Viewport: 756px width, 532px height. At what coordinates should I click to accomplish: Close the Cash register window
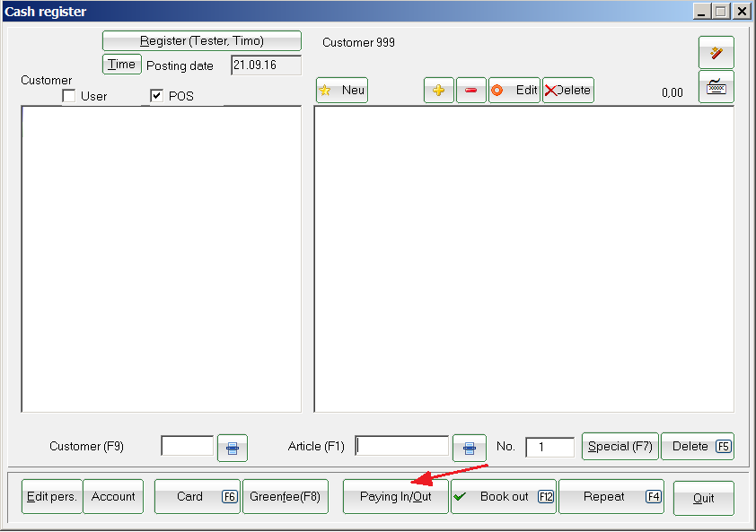[x=742, y=11]
